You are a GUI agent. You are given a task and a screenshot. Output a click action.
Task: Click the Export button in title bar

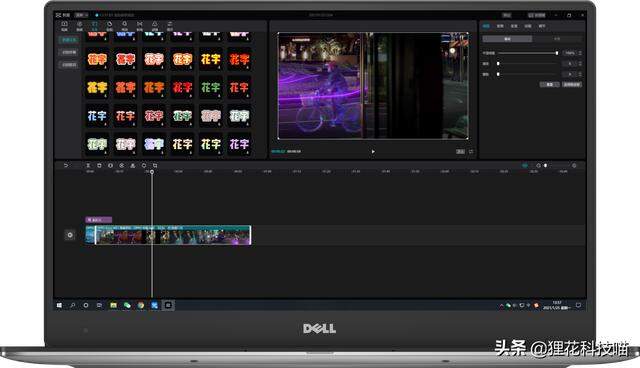click(537, 15)
